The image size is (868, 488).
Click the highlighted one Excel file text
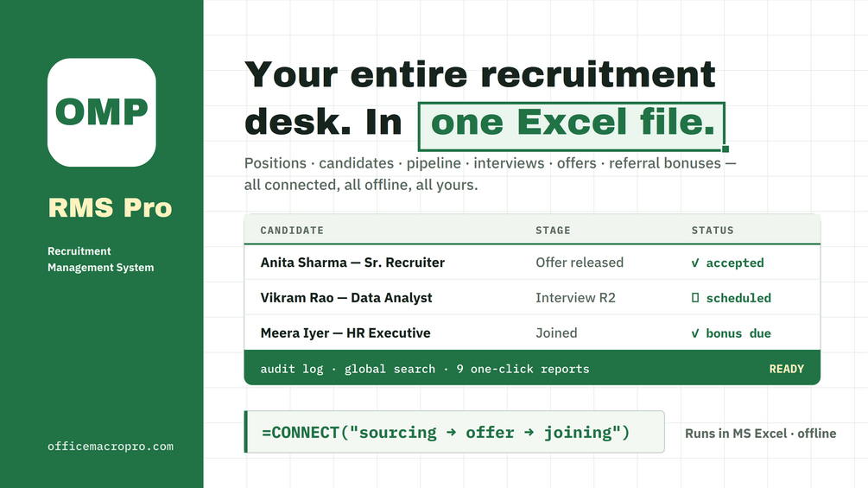point(572,123)
